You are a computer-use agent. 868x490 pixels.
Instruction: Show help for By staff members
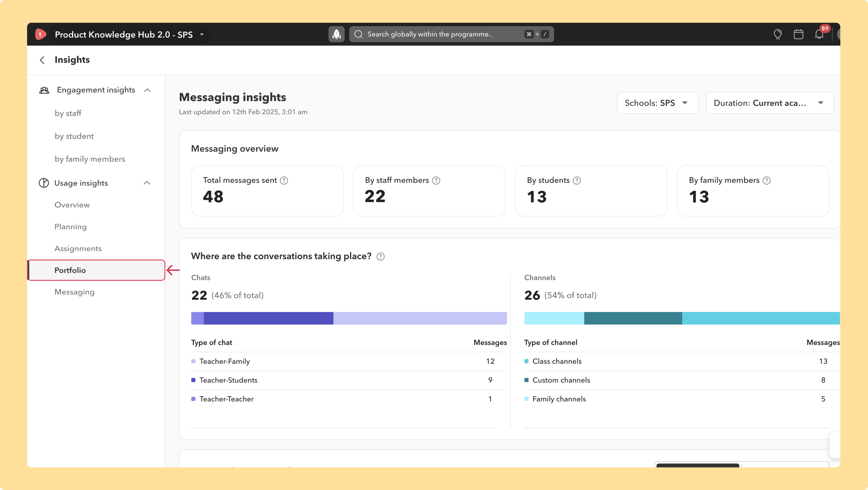tap(436, 180)
